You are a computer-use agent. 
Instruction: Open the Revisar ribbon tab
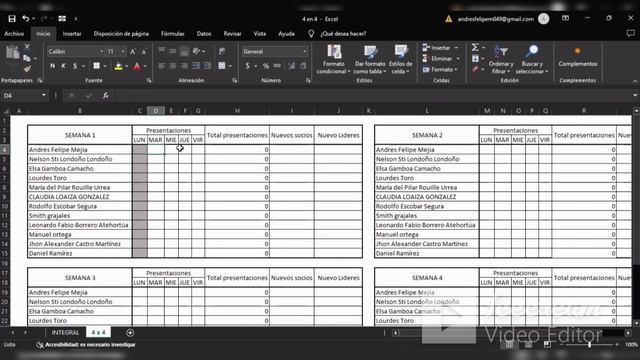[232, 34]
